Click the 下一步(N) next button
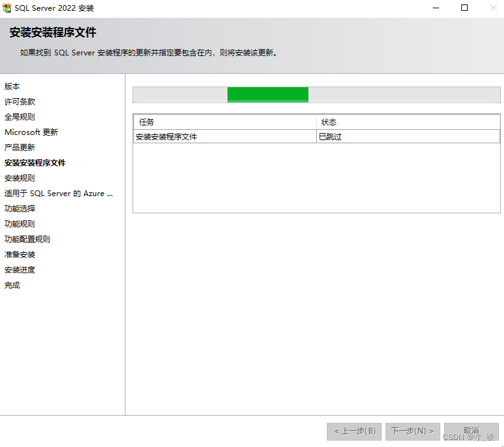Screen dimensions: 504x447 click(x=412, y=431)
